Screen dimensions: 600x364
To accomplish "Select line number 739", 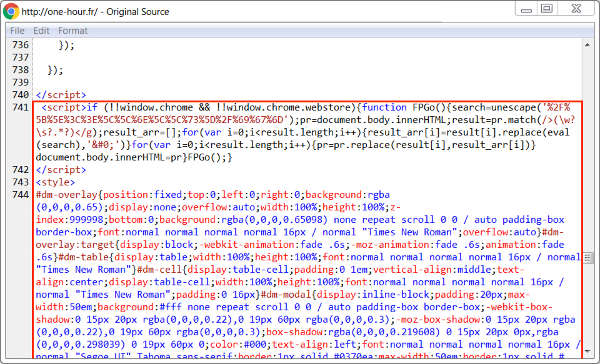I will (21, 82).
